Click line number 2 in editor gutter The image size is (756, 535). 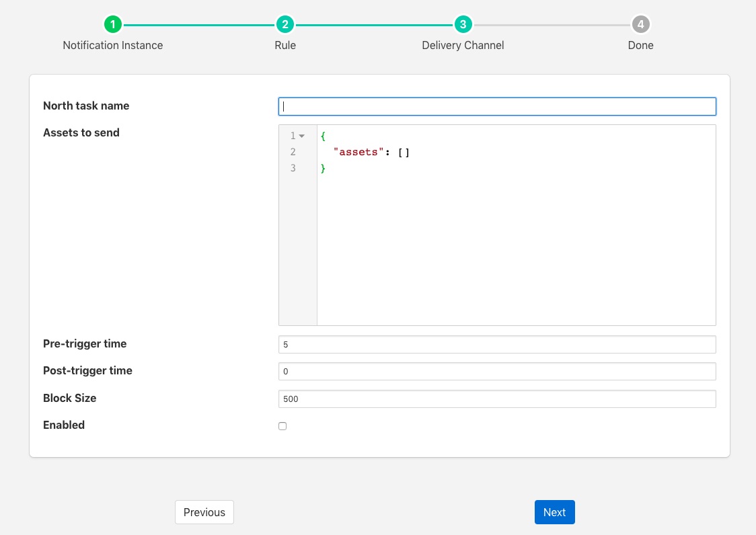pos(293,152)
